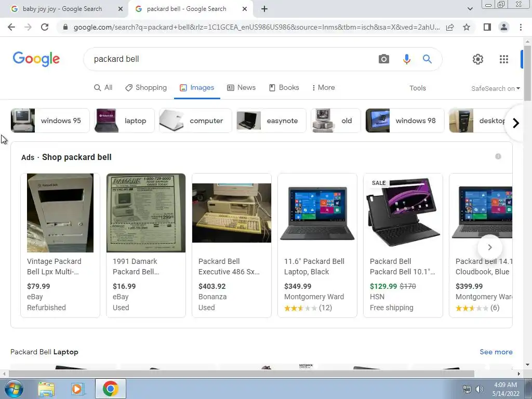Switch to the Shopping tab
The image size is (532, 399).
pos(146,87)
